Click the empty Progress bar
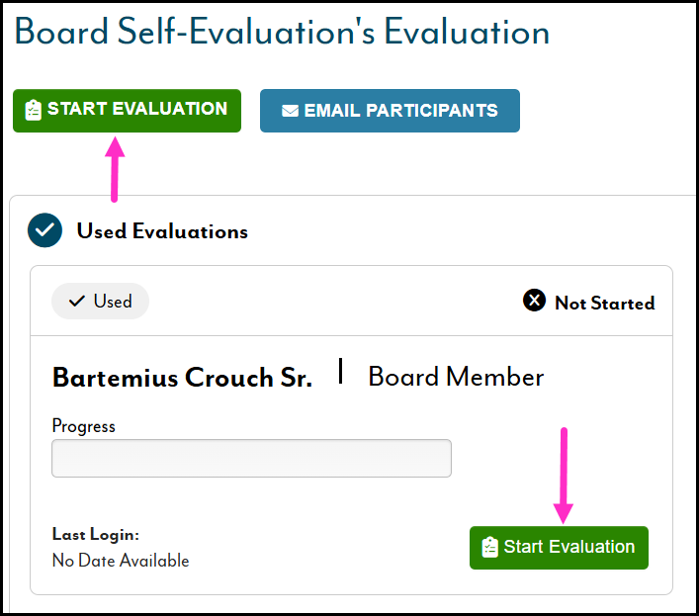The width and height of the screenshot is (699, 616). 251,459
